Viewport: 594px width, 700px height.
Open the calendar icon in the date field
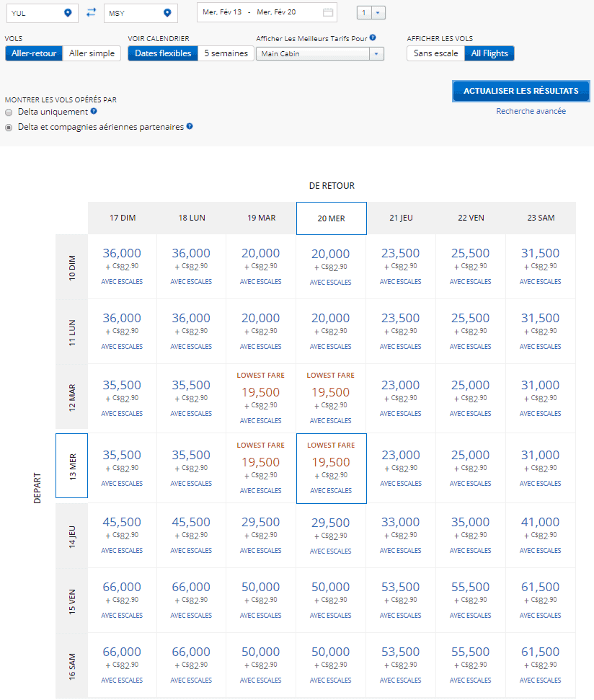pyautogui.click(x=328, y=12)
